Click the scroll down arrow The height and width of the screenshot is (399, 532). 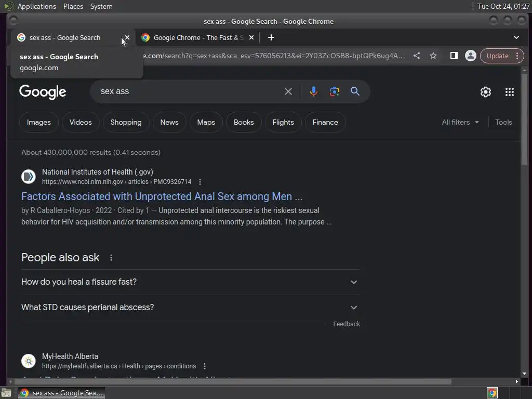pyautogui.click(x=524, y=374)
